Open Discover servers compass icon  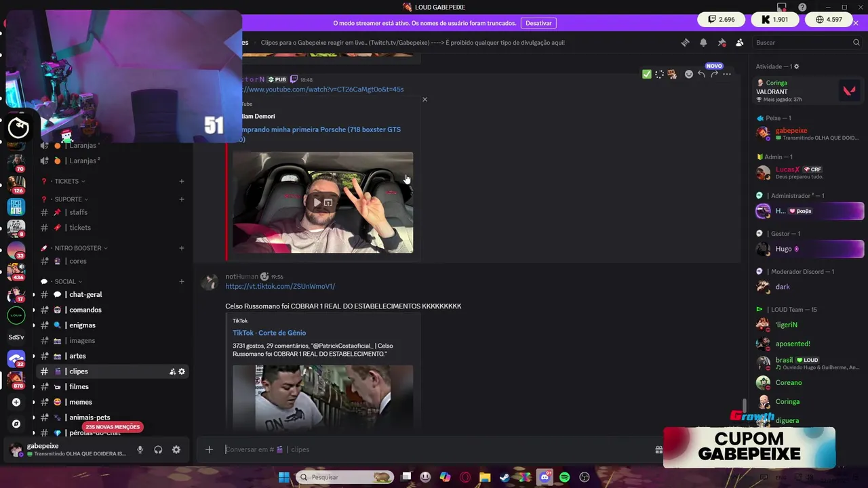[x=16, y=424]
